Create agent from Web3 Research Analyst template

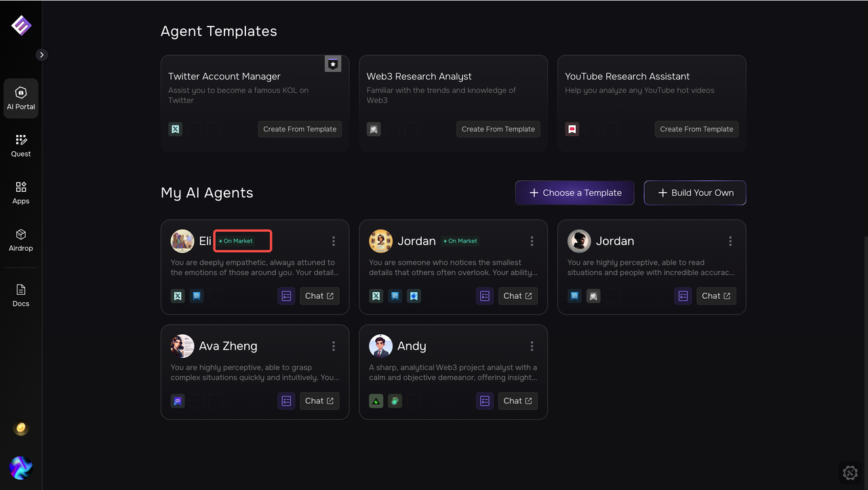[x=498, y=129]
